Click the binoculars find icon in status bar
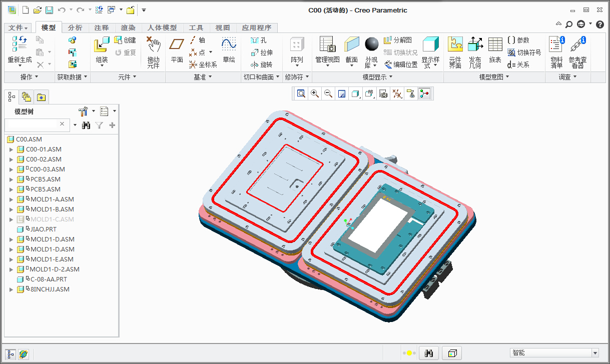This screenshot has height=364, width=610. (428, 353)
